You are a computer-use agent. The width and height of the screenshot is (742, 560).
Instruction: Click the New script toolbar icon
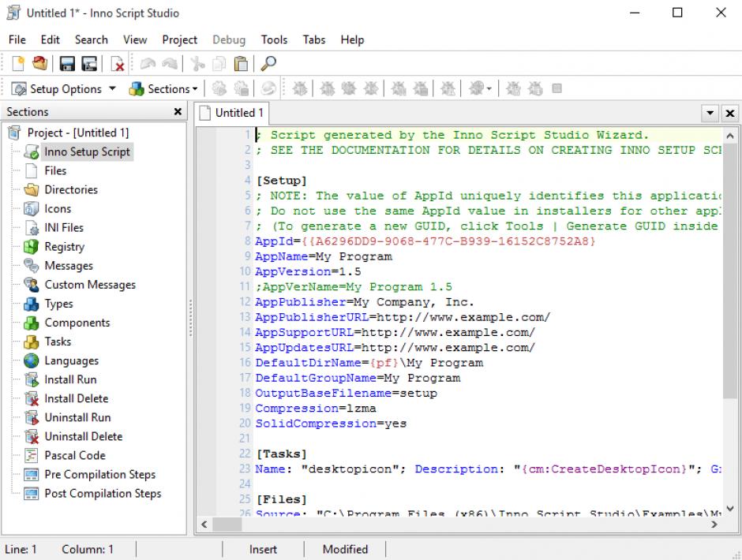[x=18, y=63]
